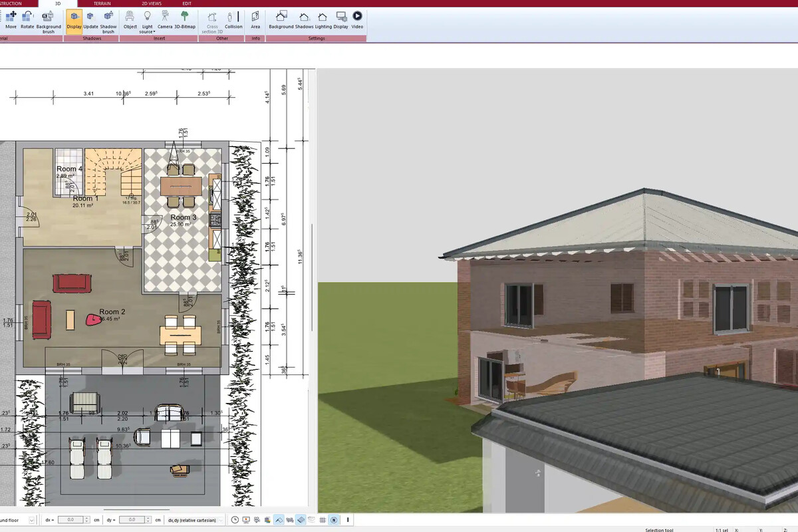
Task: Select the Rotate tool
Action: click(x=27, y=19)
